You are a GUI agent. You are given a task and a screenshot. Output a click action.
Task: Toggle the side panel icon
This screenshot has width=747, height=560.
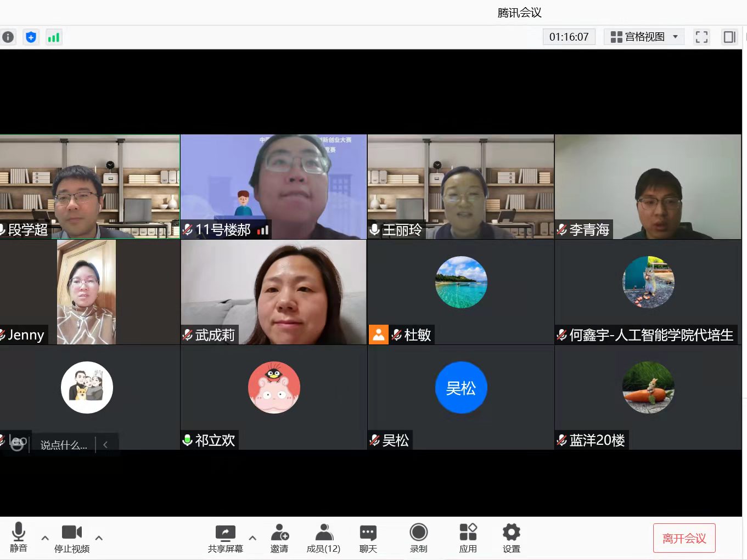coord(729,37)
